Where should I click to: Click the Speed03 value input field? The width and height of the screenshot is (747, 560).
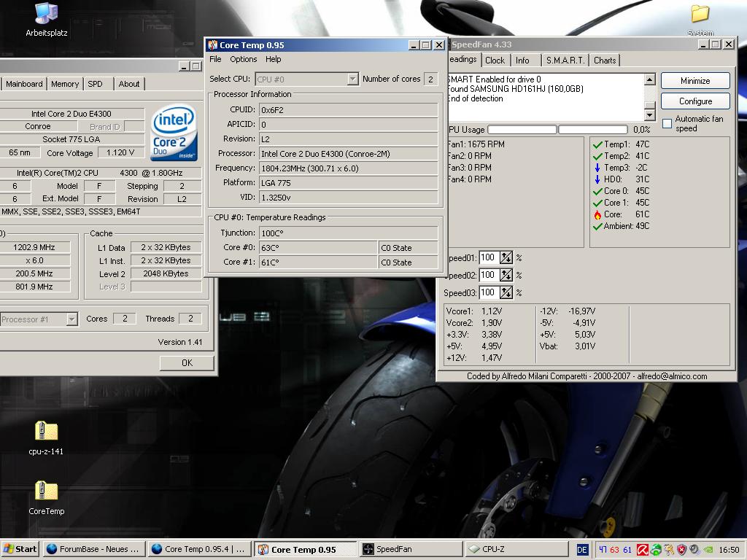click(x=489, y=292)
